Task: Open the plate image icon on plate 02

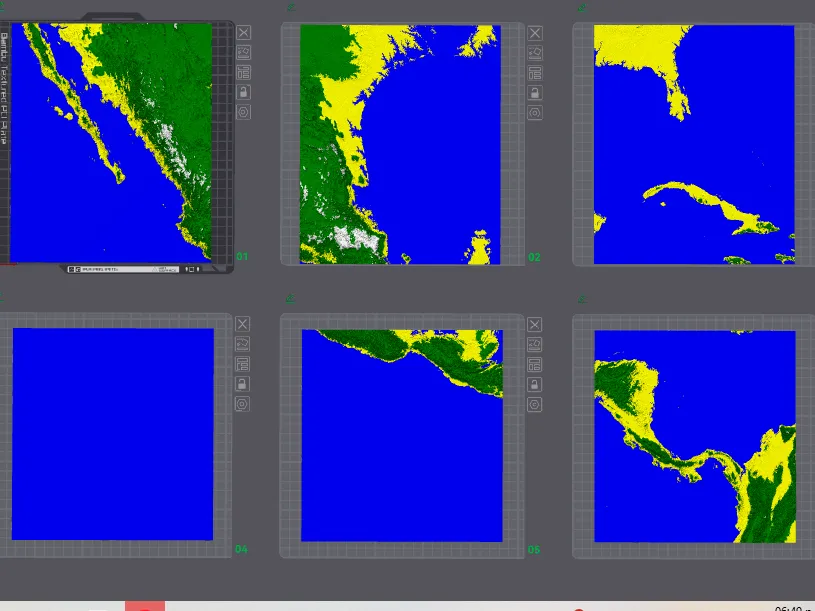Action: click(535, 52)
